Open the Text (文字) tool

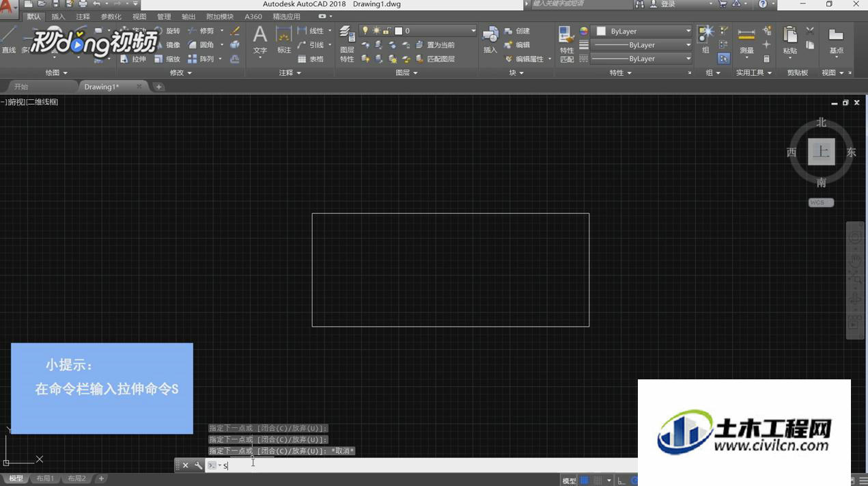coord(260,40)
